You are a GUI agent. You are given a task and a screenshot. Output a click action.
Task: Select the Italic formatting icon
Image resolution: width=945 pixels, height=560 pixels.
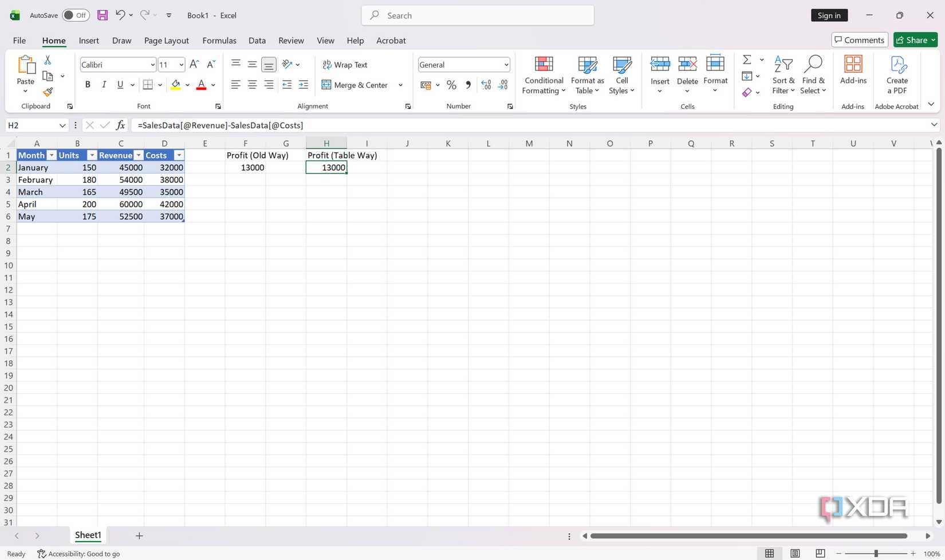[104, 84]
